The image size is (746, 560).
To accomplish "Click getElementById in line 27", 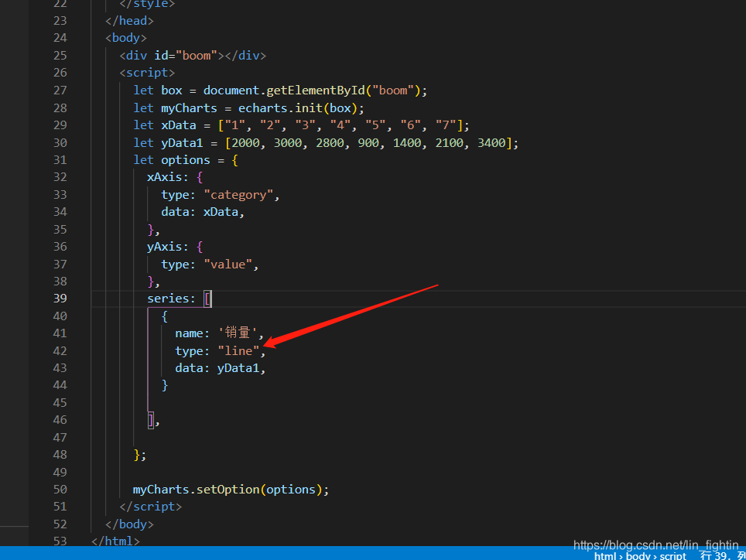I will pyautogui.click(x=315, y=90).
